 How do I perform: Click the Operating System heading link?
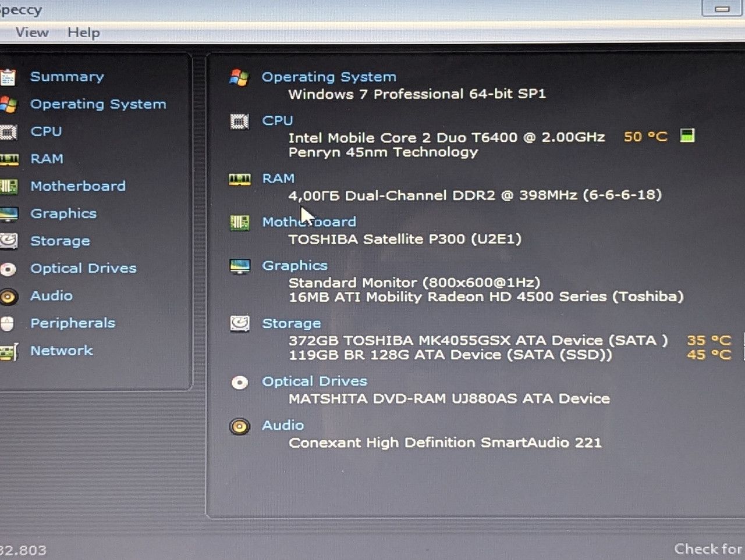point(329,77)
